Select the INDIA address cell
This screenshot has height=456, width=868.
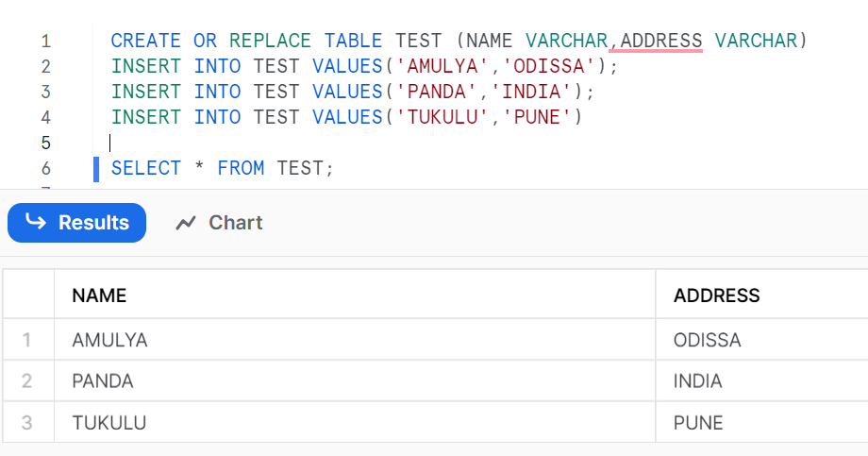[x=762, y=381]
